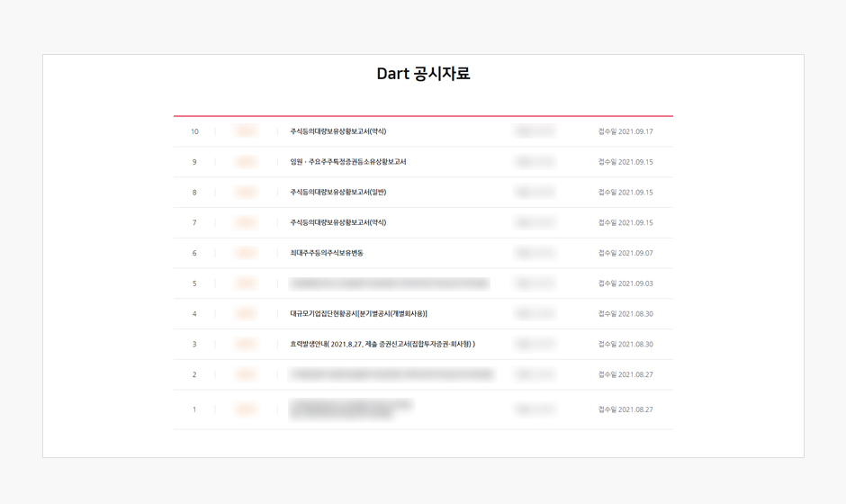The width and height of the screenshot is (846, 504).
Task: Click blurred title in row 2
Action: tap(391, 374)
